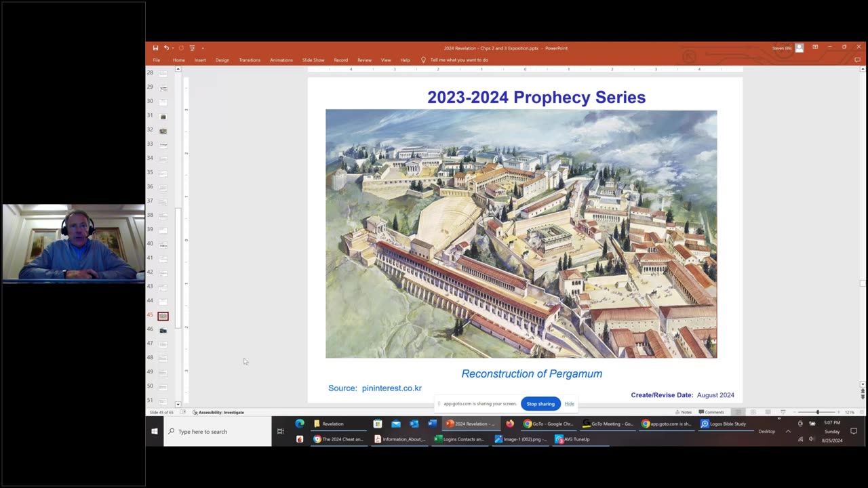Click the Save icon in PowerPoint title bar

155,48
